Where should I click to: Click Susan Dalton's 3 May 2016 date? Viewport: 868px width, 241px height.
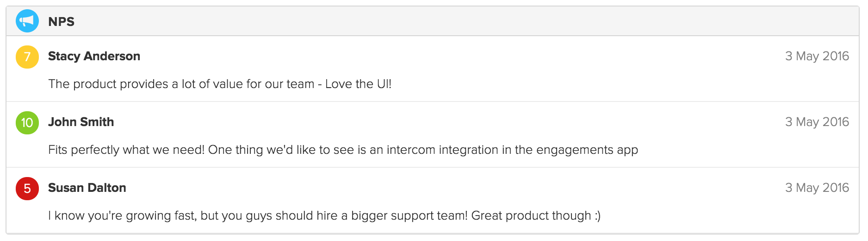[817, 188]
